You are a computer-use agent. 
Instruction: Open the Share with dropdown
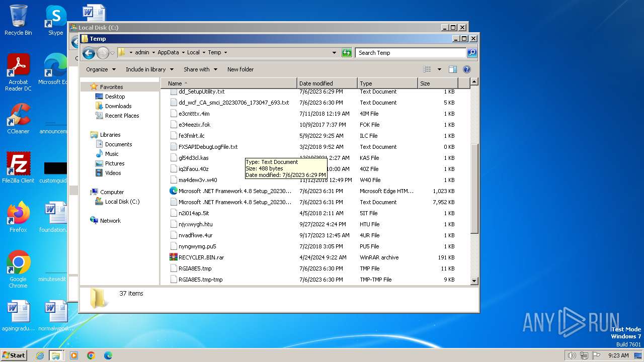coord(200,69)
